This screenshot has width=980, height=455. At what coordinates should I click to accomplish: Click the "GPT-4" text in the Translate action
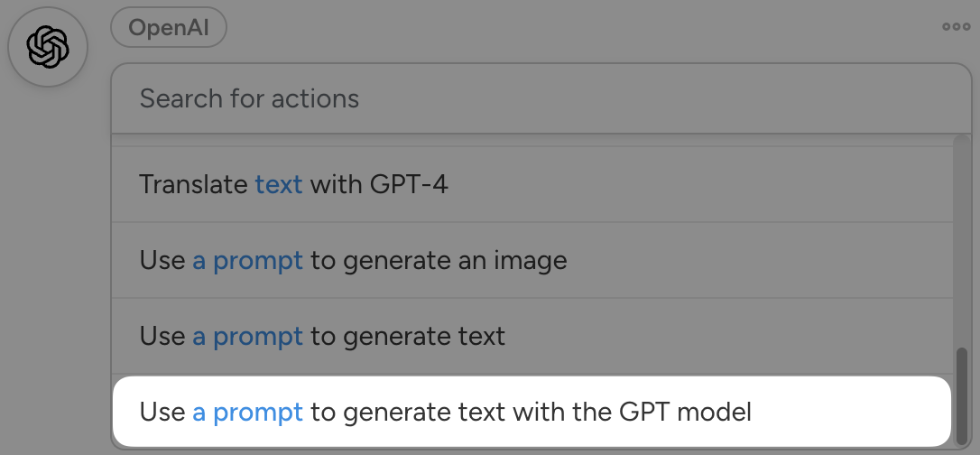(409, 185)
